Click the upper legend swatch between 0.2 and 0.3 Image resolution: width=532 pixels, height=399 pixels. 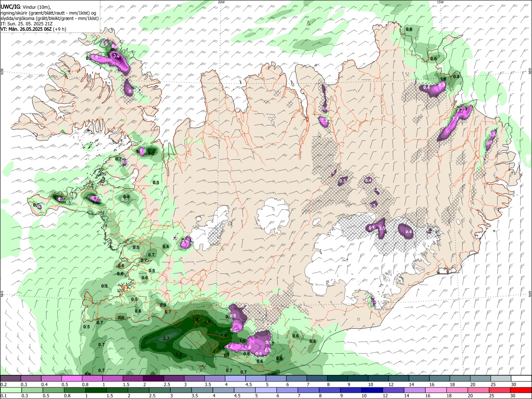(x=11, y=378)
